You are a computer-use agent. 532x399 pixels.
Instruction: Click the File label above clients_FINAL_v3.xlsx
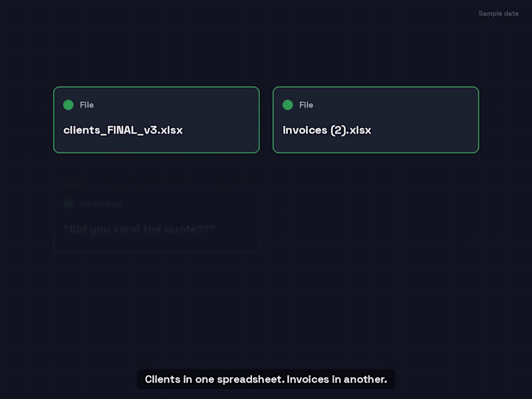(86, 105)
